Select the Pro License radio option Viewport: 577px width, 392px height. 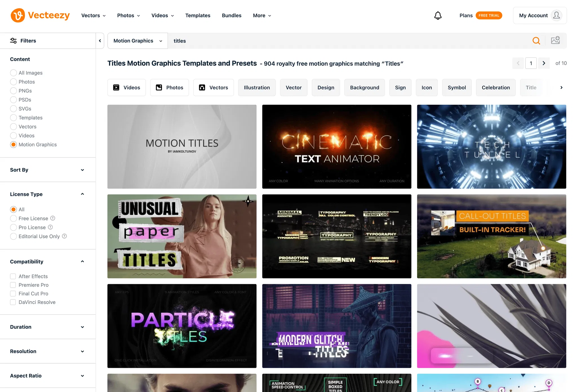[x=13, y=227]
